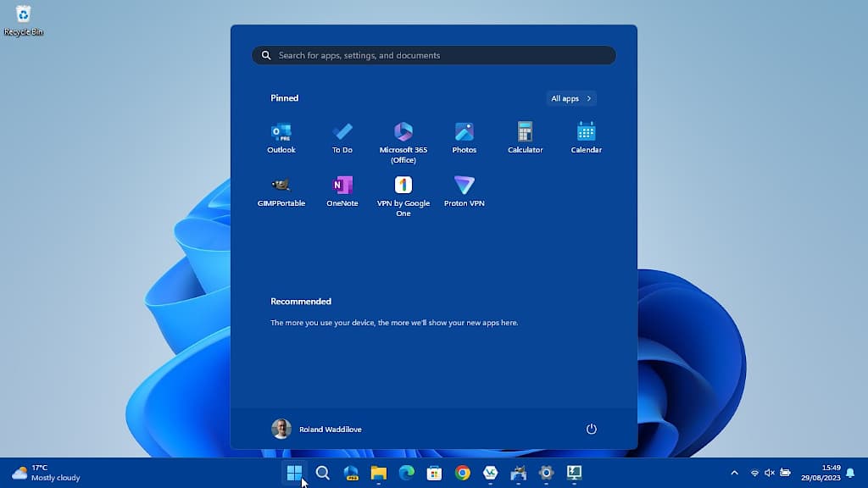
Task: Expand hidden system tray icons
Action: [734, 473]
